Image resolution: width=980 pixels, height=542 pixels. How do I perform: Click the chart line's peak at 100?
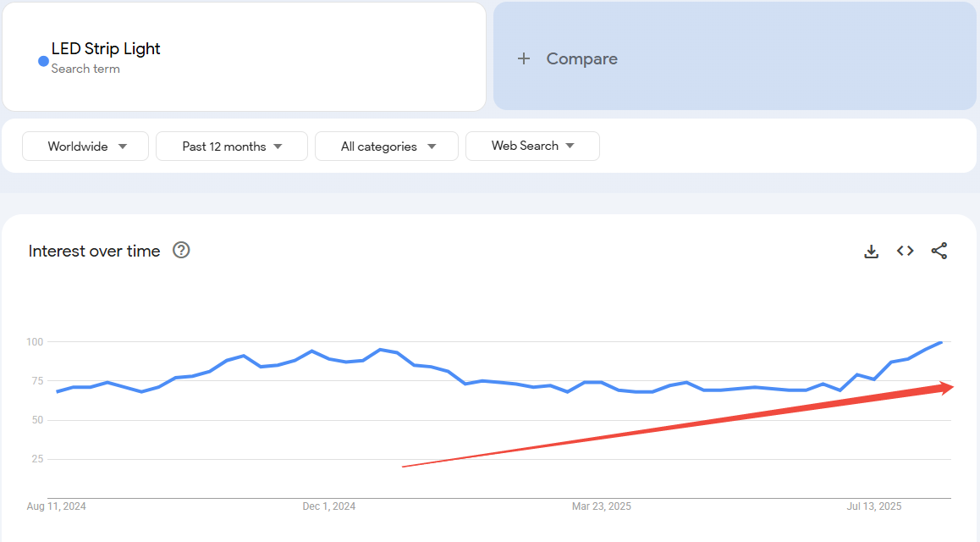coord(940,342)
